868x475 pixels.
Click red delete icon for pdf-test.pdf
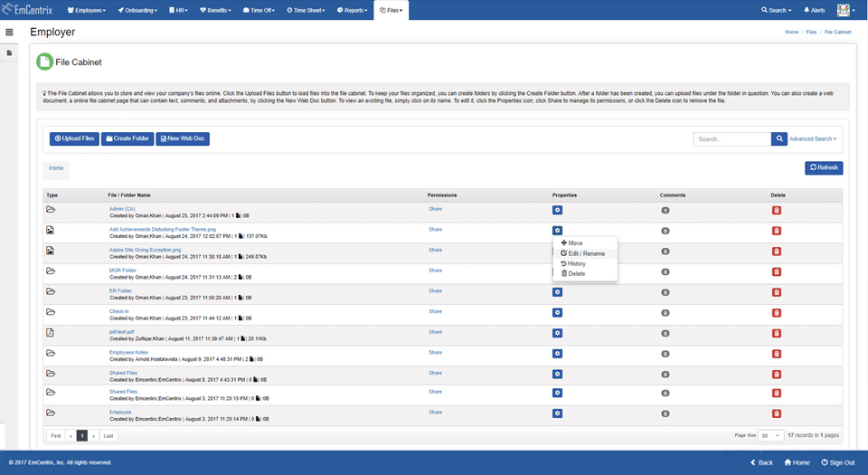[x=777, y=333]
